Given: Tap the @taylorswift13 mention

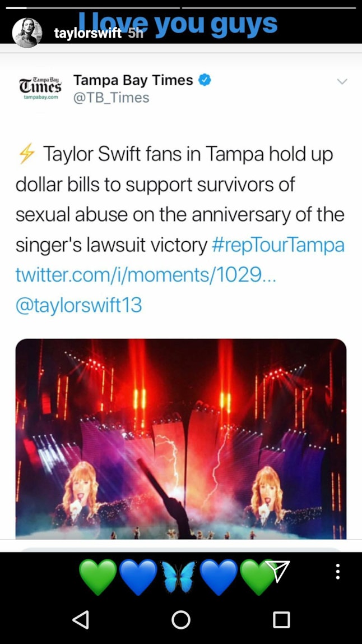Looking at the screenshot, I should coord(79,305).
